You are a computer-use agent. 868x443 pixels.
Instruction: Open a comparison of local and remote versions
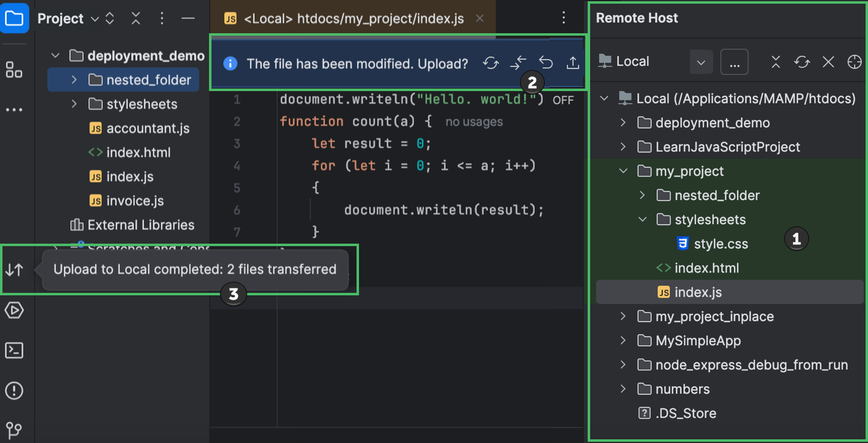pos(518,63)
